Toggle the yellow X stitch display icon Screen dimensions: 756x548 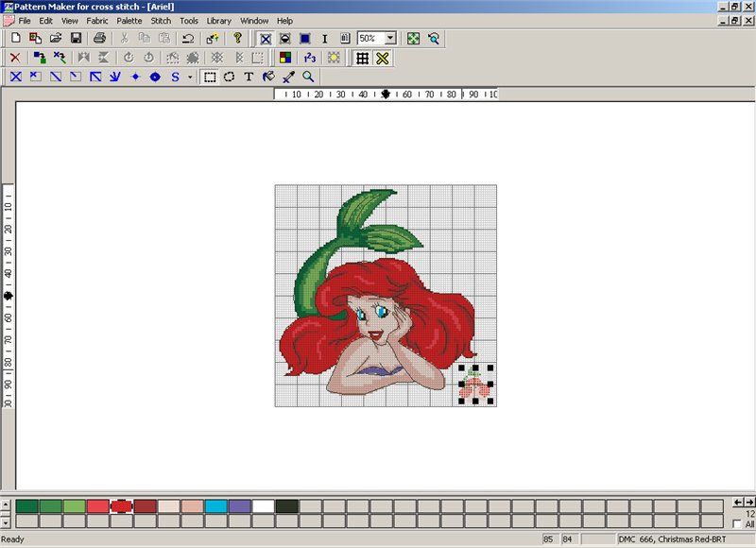click(383, 59)
